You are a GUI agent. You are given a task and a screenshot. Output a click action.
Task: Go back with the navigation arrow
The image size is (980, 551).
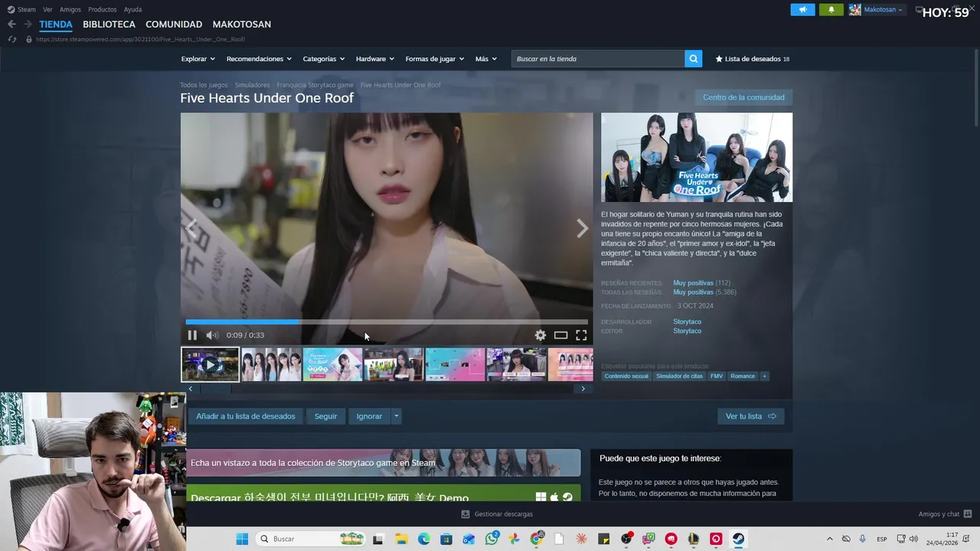[x=11, y=24]
